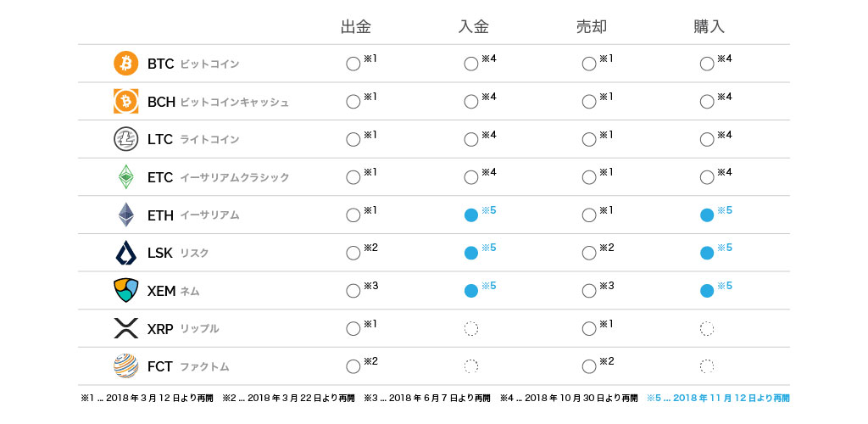Click the 購入 column header

tap(709, 27)
